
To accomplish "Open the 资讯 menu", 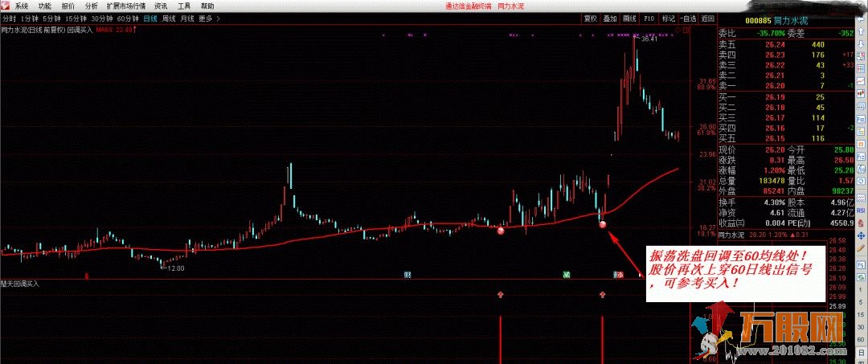I will 161,6.
